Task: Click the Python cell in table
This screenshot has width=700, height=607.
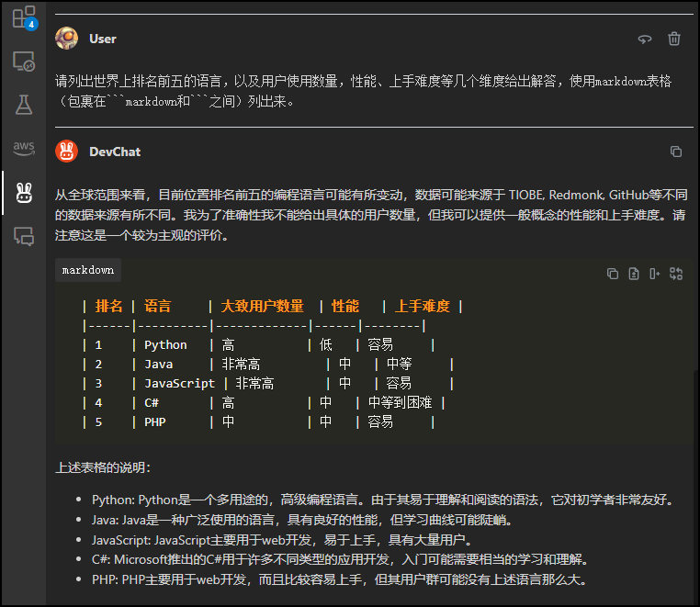Action: pos(165,345)
